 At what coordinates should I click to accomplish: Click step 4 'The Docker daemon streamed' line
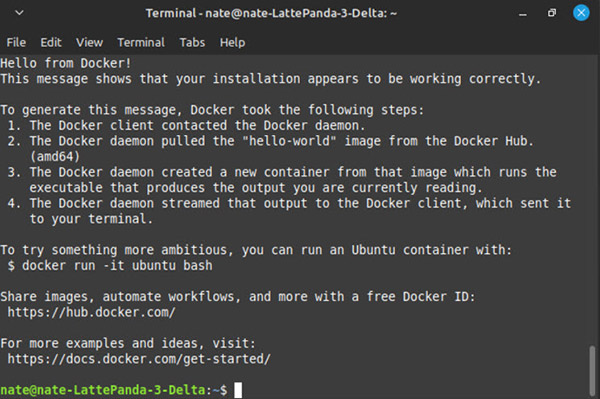(x=289, y=203)
